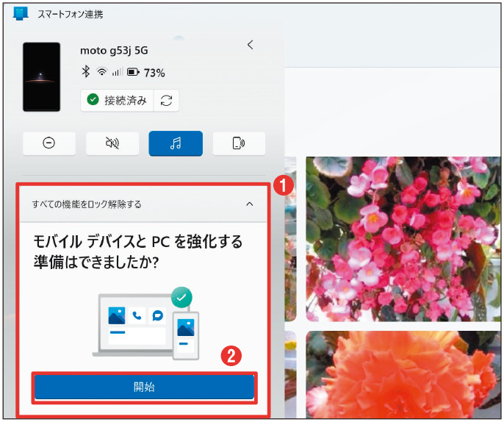Click the モバイル デバイスと PC を強化する heading

(137, 251)
